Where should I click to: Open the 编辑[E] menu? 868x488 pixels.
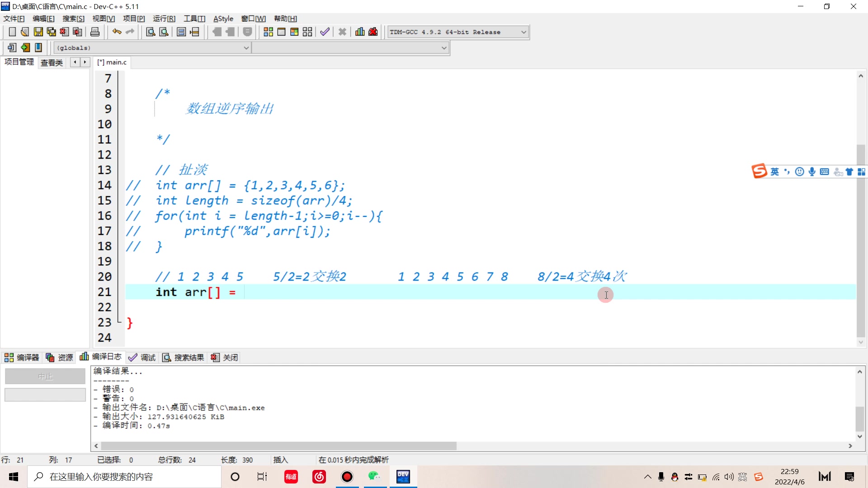pyautogui.click(x=43, y=19)
